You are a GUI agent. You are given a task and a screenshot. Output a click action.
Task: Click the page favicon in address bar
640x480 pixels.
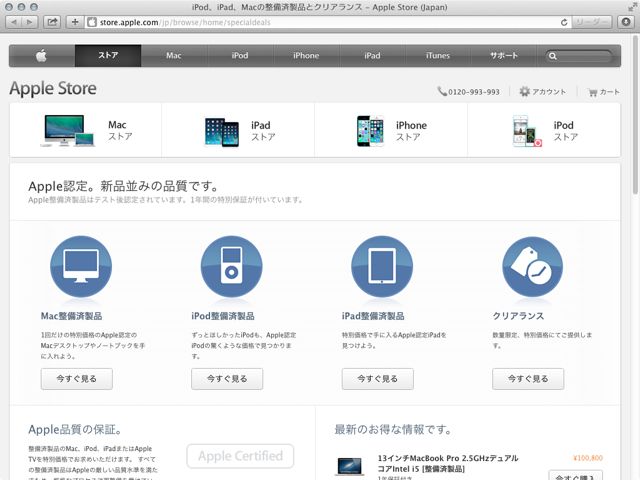[x=92, y=22]
